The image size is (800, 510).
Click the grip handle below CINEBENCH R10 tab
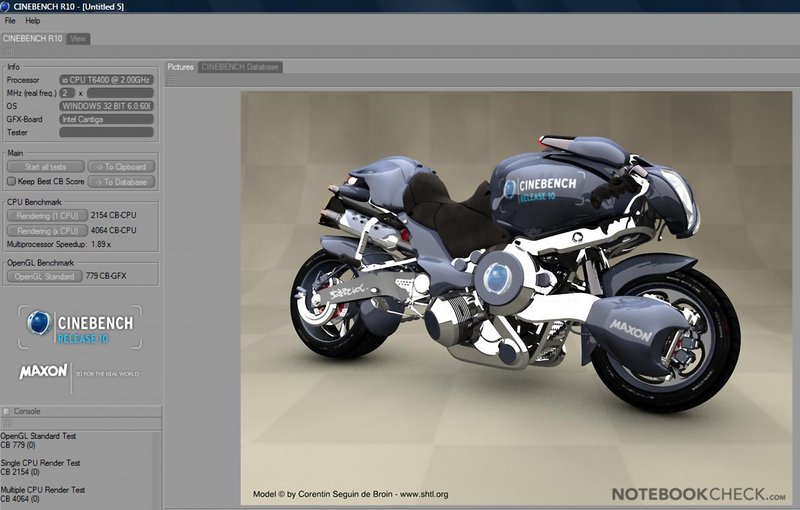tap(7, 52)
